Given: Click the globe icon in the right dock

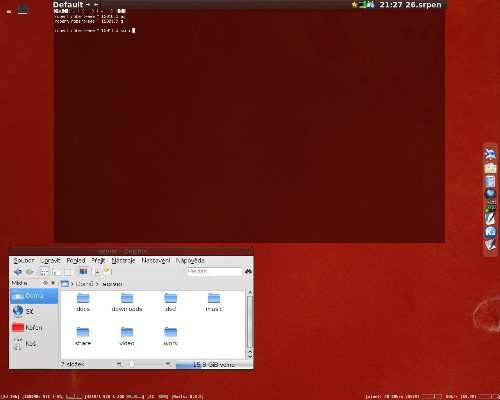Looking at the screenshot, I should tap(490, 194).
